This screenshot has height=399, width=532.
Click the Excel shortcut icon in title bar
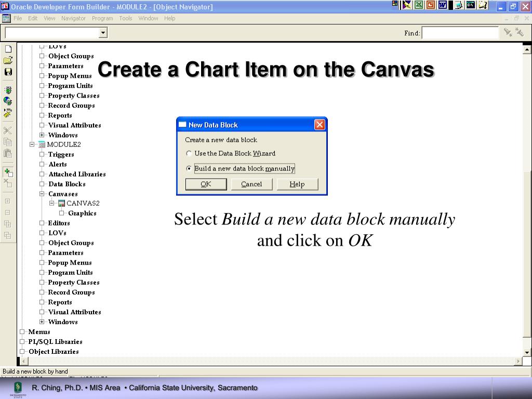pyautogui.click(x=419, y=5)
